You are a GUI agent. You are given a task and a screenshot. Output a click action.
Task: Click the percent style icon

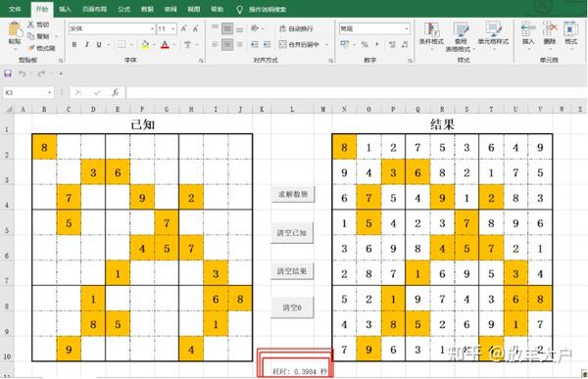[x=365, y=45]
